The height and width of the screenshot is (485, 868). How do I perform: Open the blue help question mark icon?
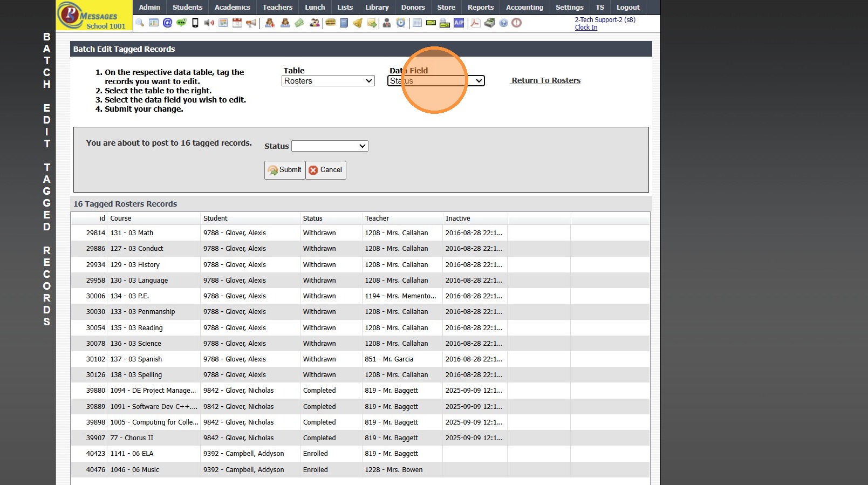(x=503, y=23)
